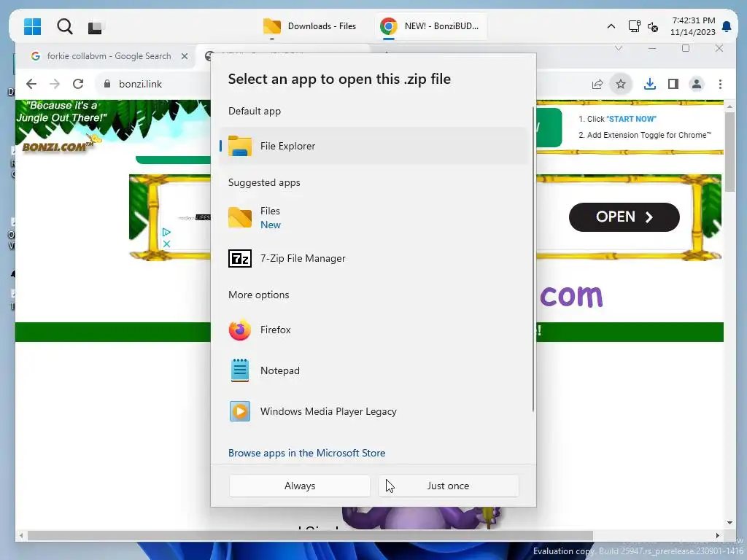Viewport: 747px width, 560px height.
Task: Select the Files app option
Action: click(x=373, y=217)
